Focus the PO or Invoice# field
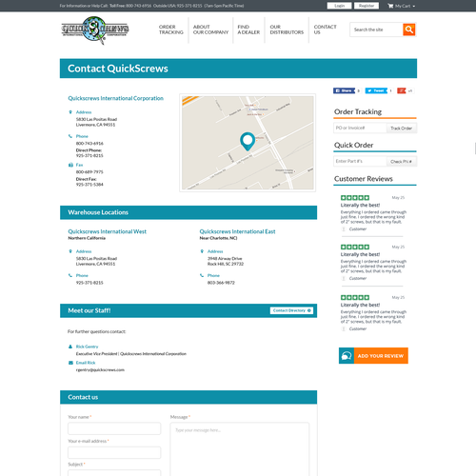This screenshot has height=476, width=476. 360,128
